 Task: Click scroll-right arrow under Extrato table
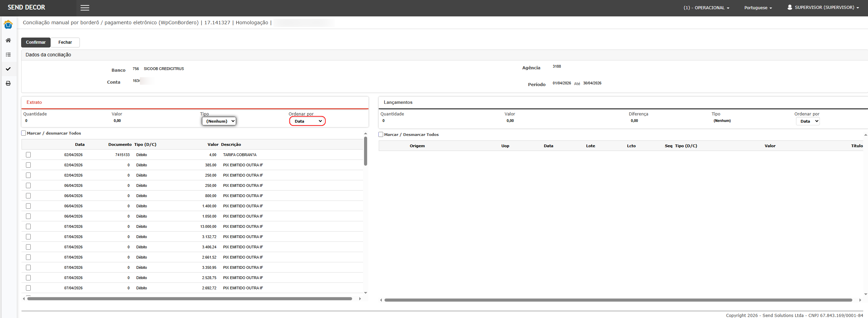coord(360,299)
